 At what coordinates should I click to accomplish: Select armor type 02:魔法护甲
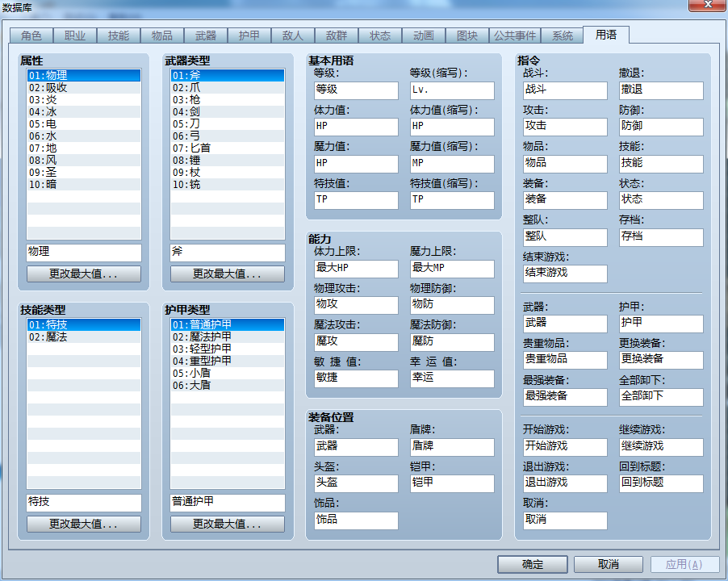[x=228, y=337]
